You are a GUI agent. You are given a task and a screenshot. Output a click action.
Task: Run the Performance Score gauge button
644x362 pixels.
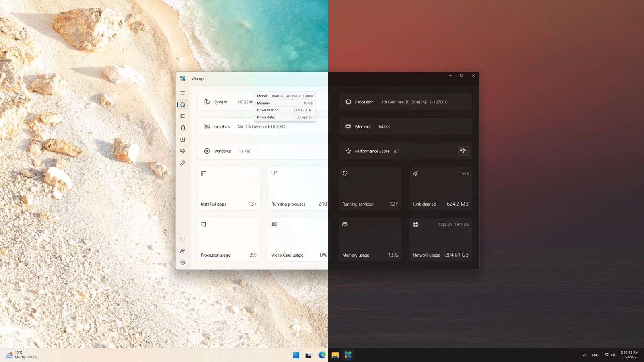click(x=463, y=151)
